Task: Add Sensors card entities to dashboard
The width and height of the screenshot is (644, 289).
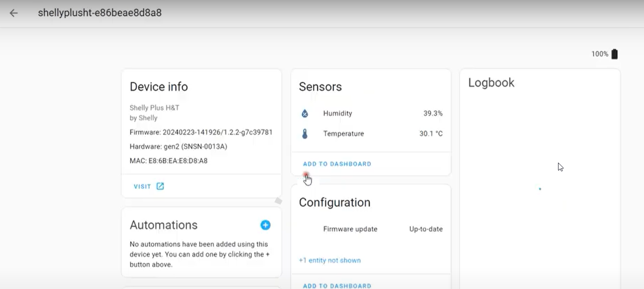Action: pyautogui.click(x=337, y=164)
